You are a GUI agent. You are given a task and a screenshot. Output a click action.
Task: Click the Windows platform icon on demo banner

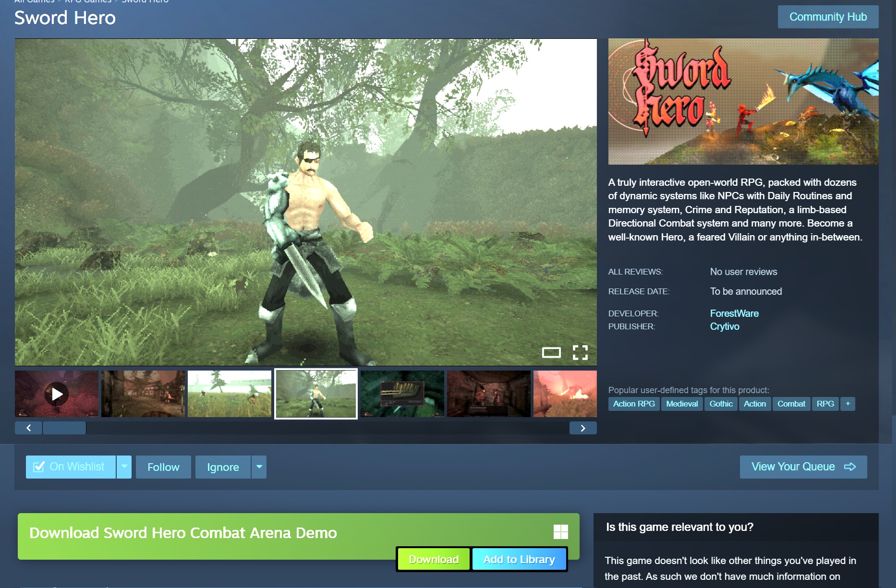click(x=561, y=532)
